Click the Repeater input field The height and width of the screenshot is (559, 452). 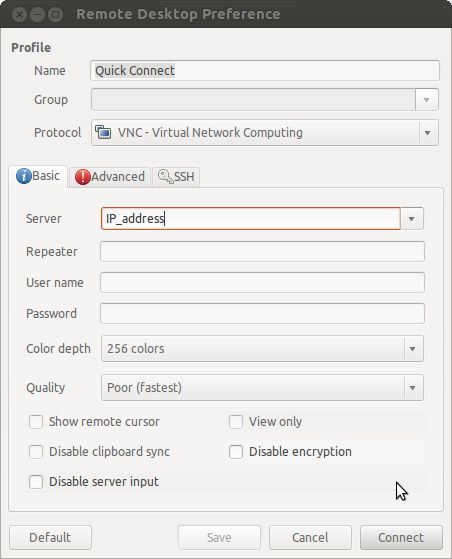[x=262, y=251]
